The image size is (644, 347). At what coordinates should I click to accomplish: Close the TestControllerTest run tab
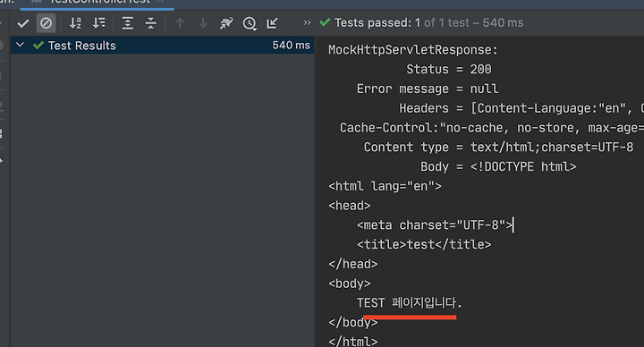[161, 1]
